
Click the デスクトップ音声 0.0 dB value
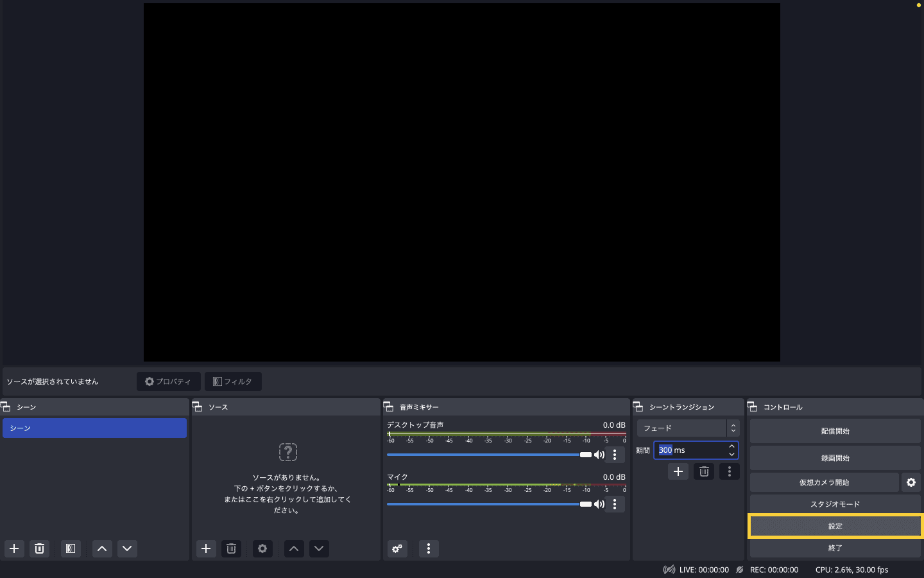coord(614,425)
